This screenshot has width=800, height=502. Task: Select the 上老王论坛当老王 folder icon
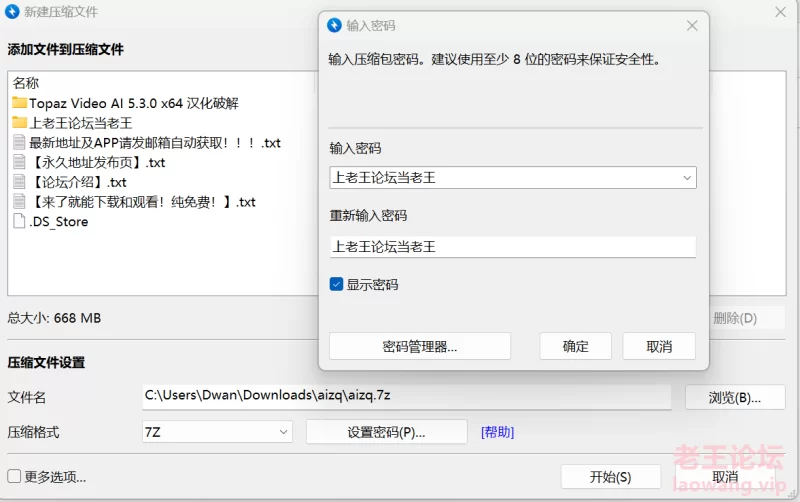[x=19, y=122]
